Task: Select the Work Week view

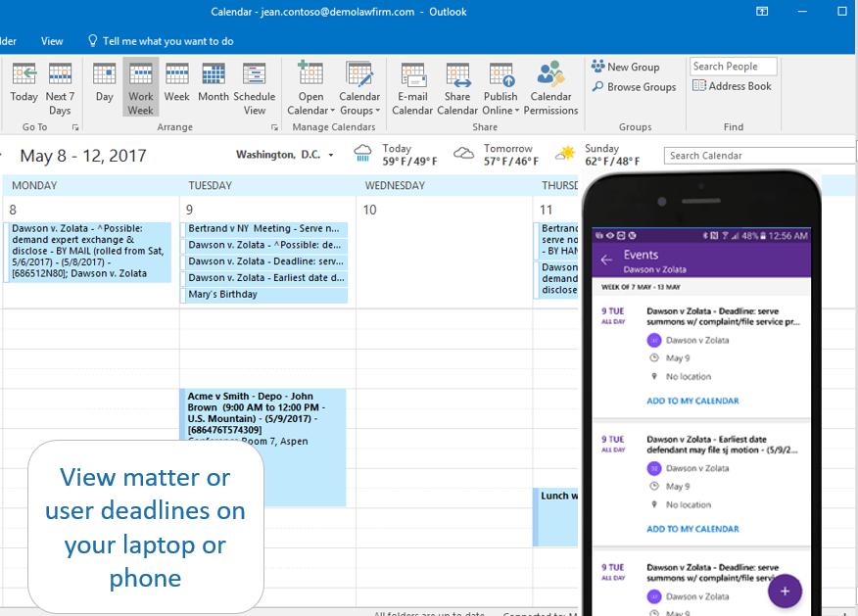Action: (x=141, y=87)
